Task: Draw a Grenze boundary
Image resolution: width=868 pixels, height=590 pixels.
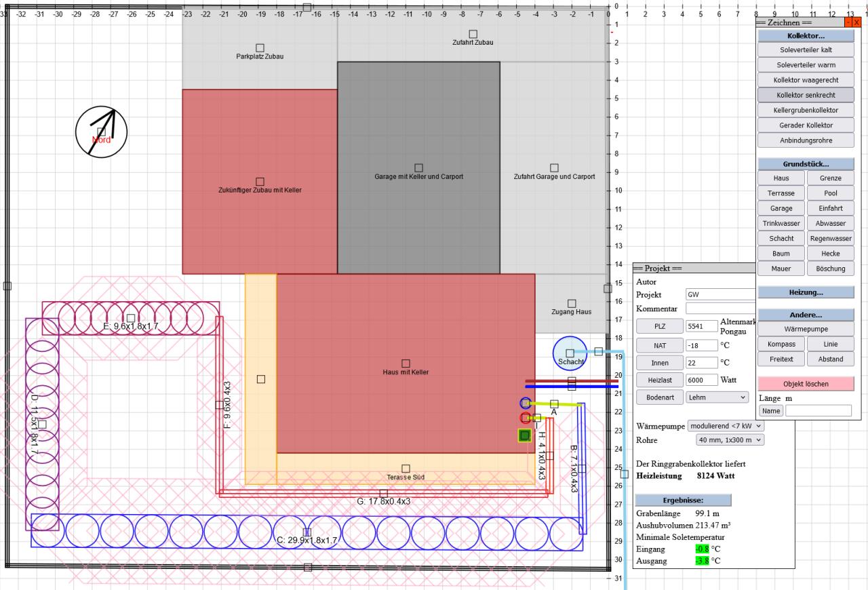Action: tap(831, 178)
